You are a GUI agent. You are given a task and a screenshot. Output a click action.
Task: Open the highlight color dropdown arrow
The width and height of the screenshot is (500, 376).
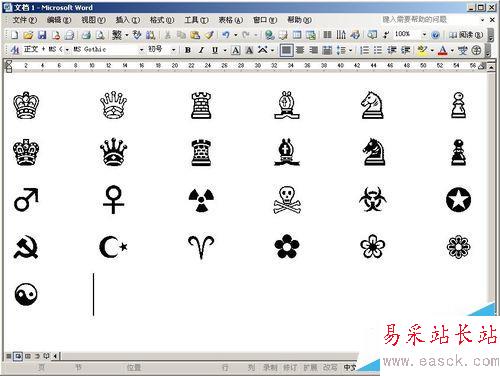[432, 50]
